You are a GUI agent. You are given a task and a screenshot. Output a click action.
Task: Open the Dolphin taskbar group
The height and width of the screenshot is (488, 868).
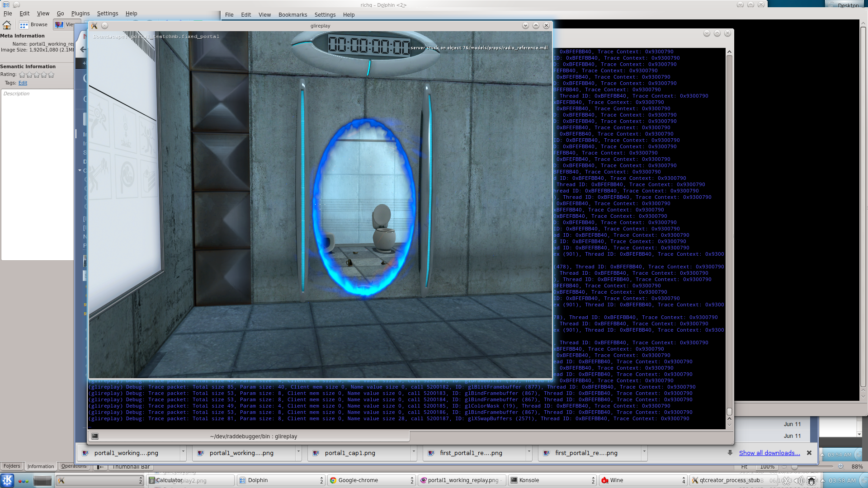281,480
